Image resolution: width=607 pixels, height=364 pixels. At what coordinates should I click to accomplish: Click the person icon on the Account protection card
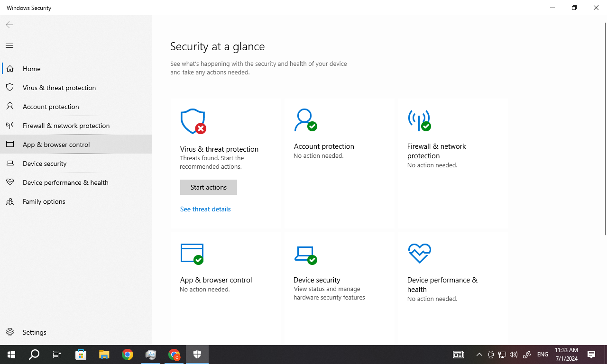coord(305,120)
